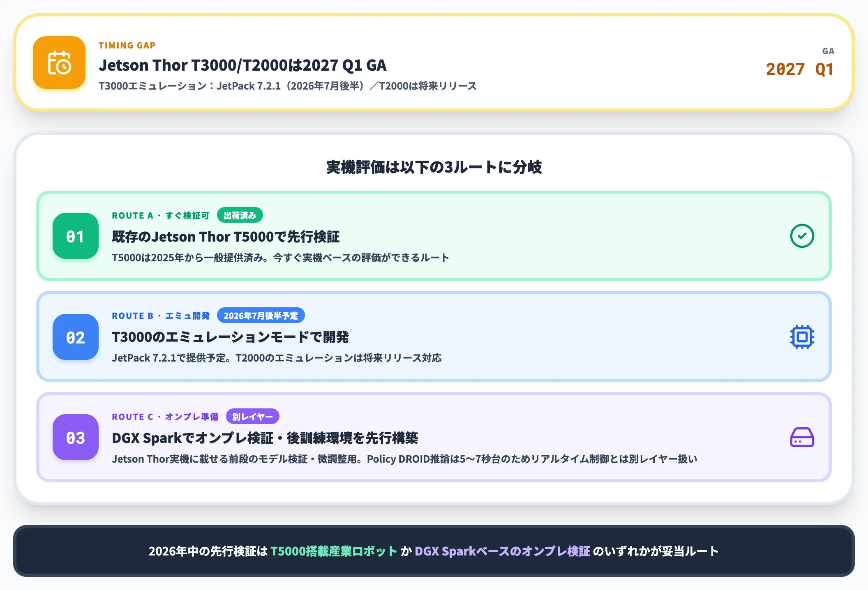
Task: Click the ROUTE C・オンプレ準備 label
Action: [x=165, y=417]
